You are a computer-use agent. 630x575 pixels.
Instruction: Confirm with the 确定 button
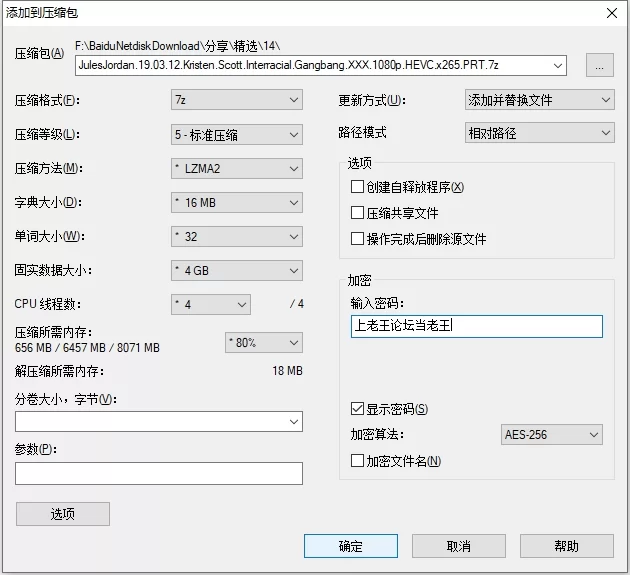point(351,546)
